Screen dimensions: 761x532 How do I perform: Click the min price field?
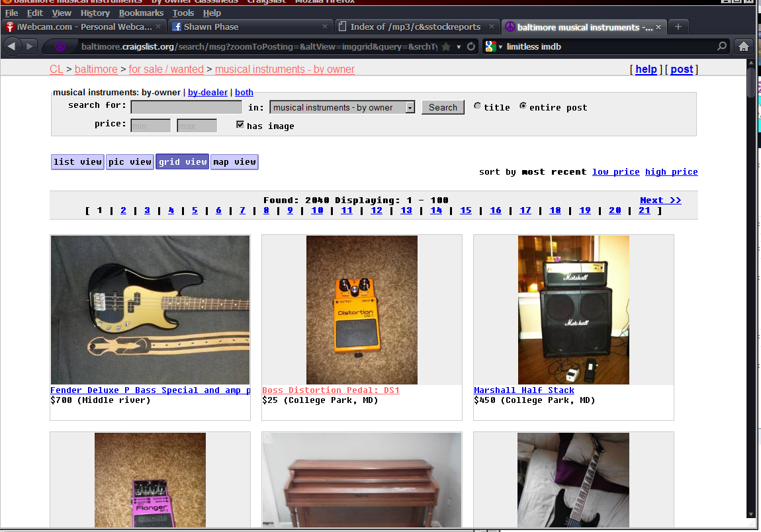click(x=150, y=126)
